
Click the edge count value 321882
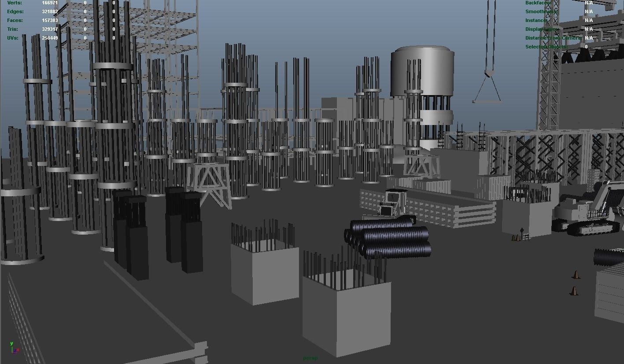point(50,11)
